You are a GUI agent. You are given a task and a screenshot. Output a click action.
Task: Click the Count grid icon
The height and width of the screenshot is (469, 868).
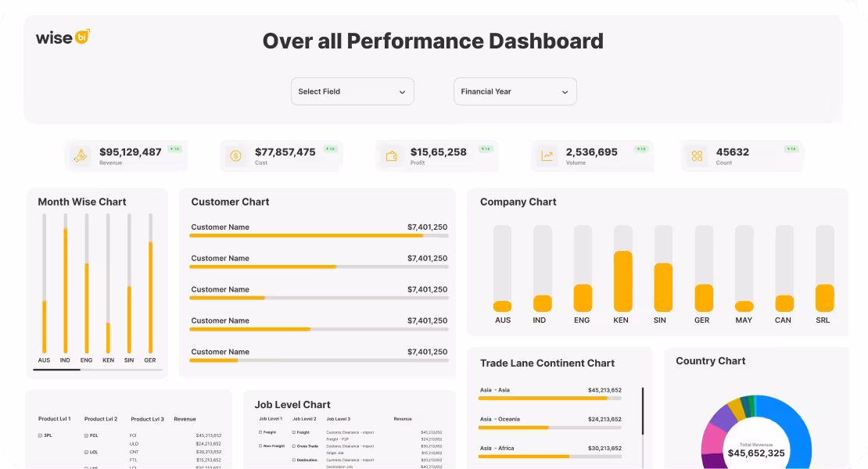click(697, 156)
